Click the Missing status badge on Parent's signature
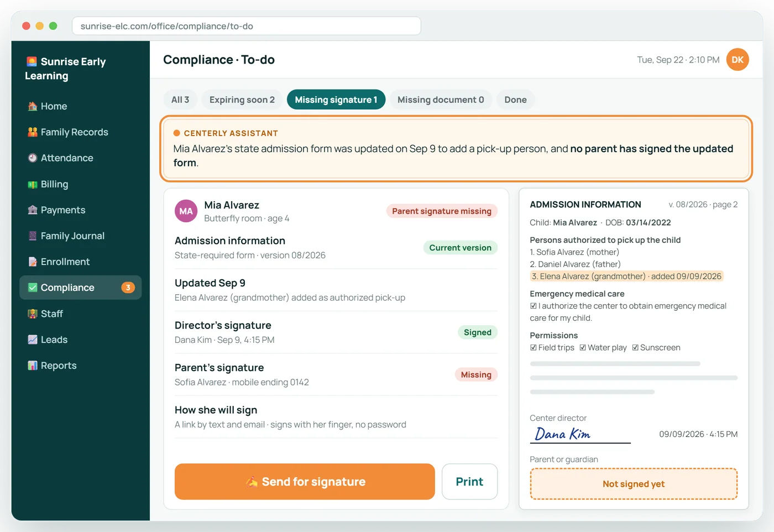The height and width of the screenshot is (532, 774). pos(476,375)
